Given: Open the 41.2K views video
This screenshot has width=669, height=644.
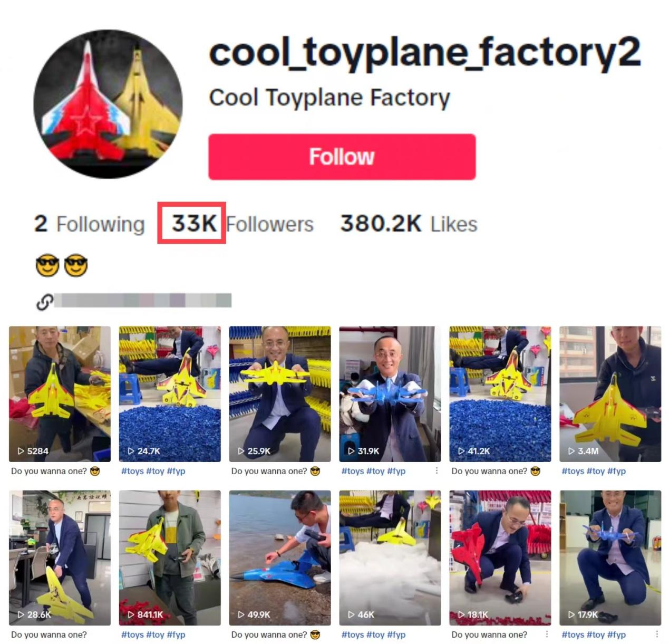Looking at the screenshot, I should tap(500, 394).
